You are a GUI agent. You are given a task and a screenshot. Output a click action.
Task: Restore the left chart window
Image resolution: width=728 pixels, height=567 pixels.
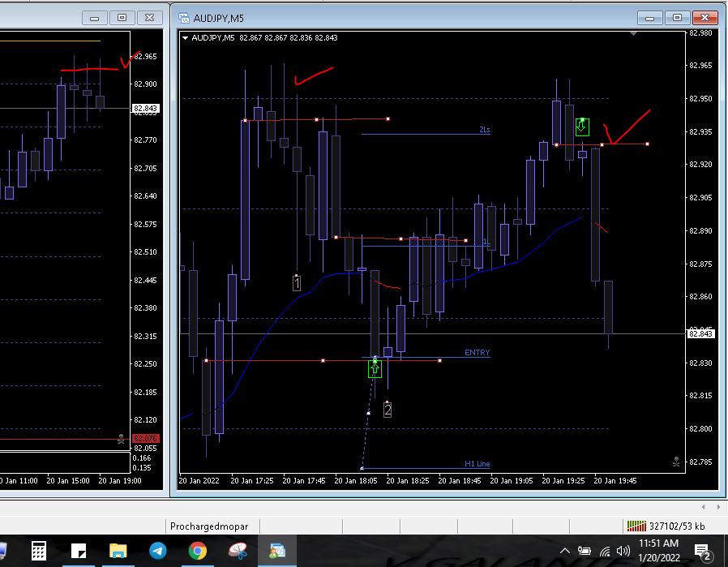tap(122, 18)
